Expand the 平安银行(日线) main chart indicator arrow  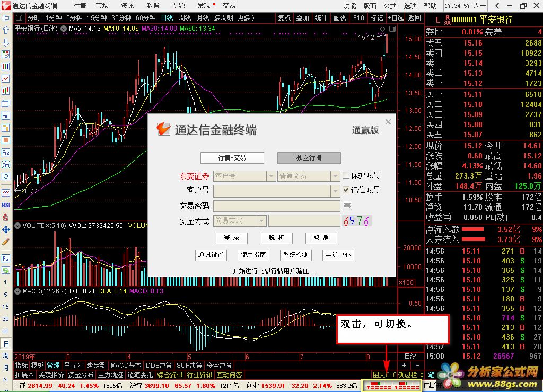pos(64,29)
